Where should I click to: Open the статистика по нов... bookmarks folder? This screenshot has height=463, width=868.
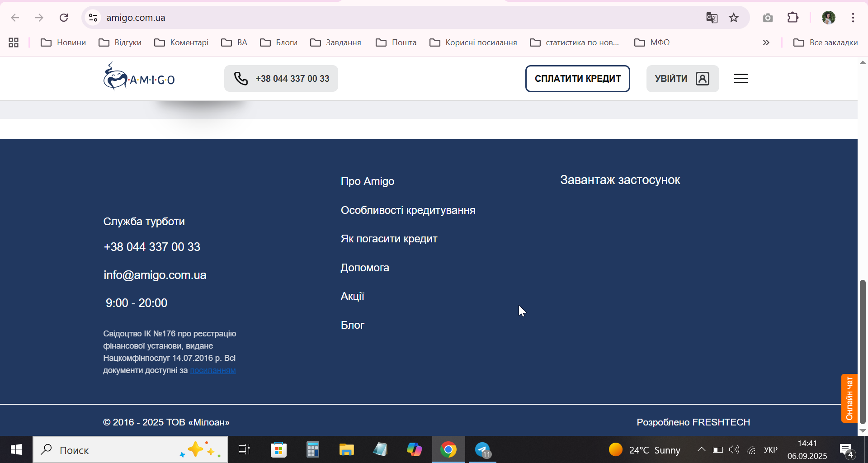pos(574,43)
